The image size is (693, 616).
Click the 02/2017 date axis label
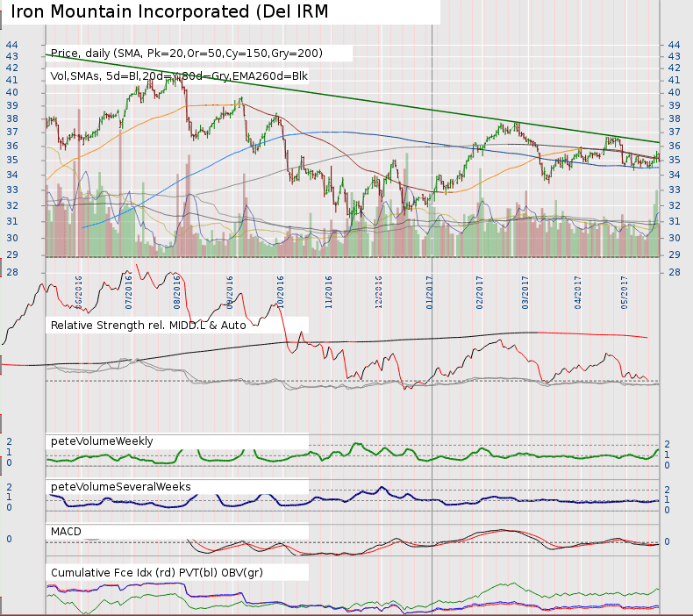(481, 290)
